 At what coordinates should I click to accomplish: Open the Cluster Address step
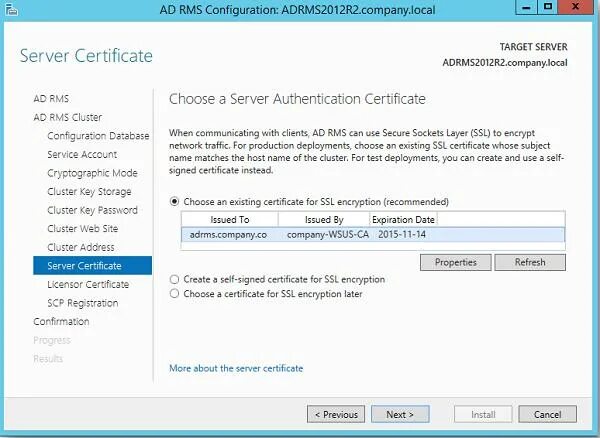pyautogui.click(x=81, y=247)
